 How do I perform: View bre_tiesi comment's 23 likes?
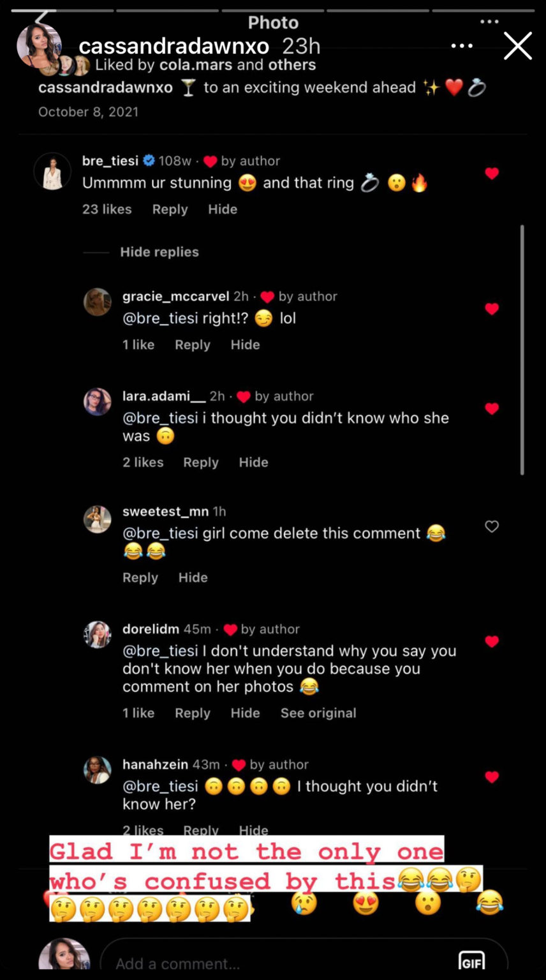coord(107,209)
